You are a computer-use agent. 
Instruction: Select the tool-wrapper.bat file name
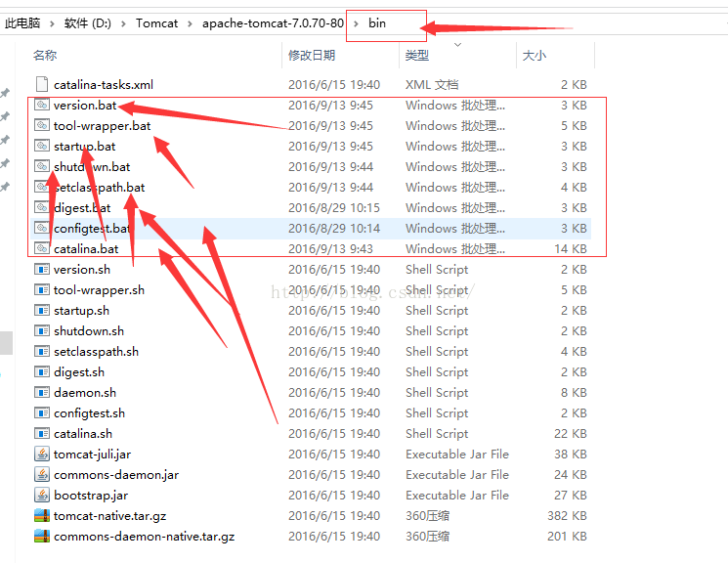(103, 126)
